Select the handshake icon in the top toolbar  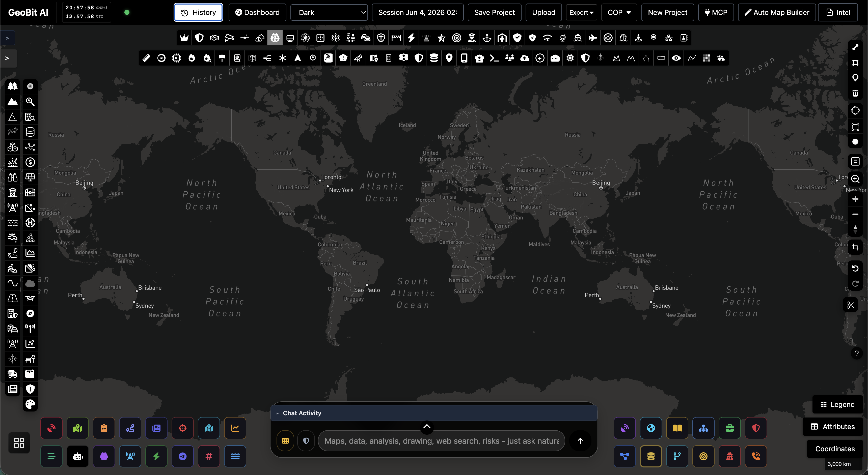(214, 38)
